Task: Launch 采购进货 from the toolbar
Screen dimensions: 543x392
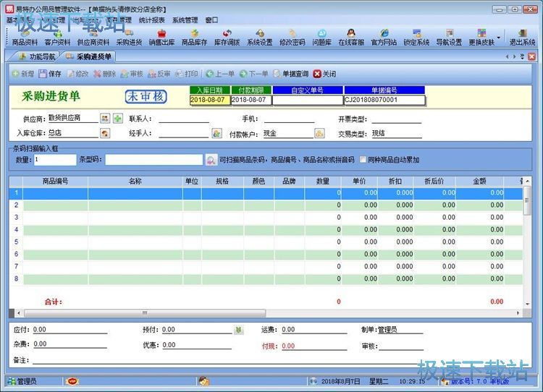Action: point(129,38)
